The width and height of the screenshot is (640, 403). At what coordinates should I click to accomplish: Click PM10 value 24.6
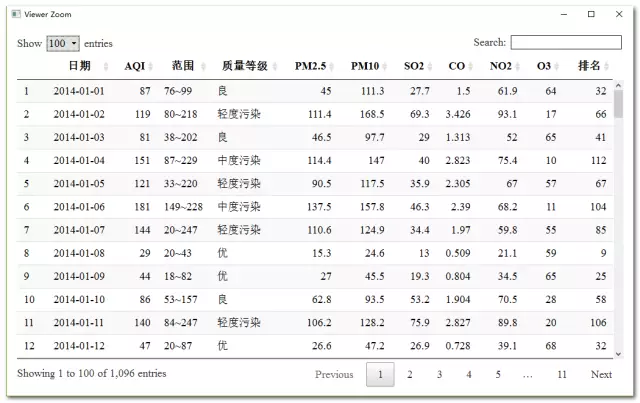[374, 253]
